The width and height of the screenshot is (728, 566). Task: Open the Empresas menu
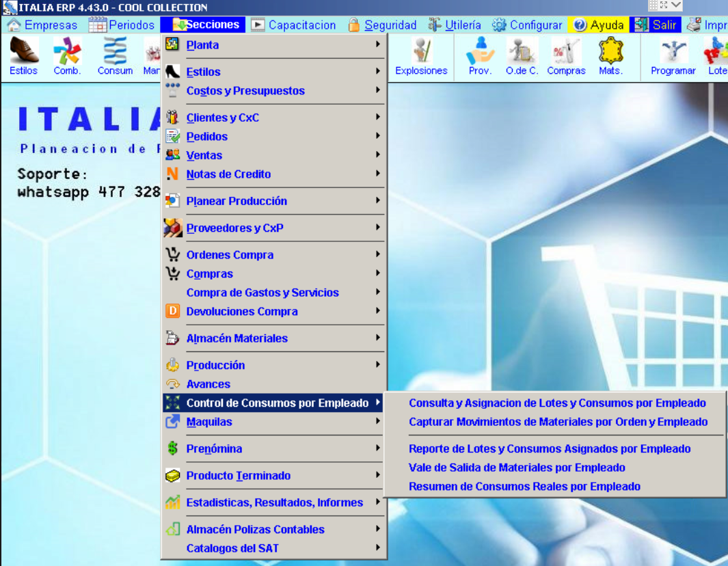coord(42,25)
